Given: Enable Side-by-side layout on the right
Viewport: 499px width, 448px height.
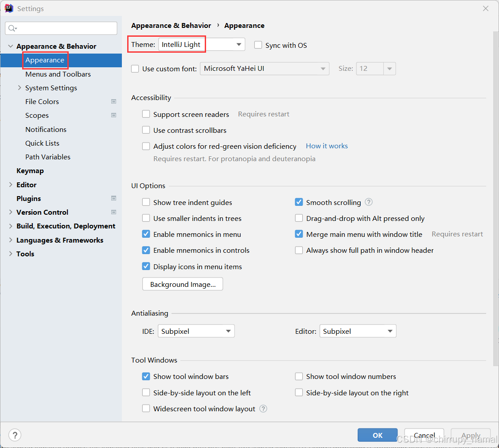Looking at the screenshot, I should coord(299,392).
